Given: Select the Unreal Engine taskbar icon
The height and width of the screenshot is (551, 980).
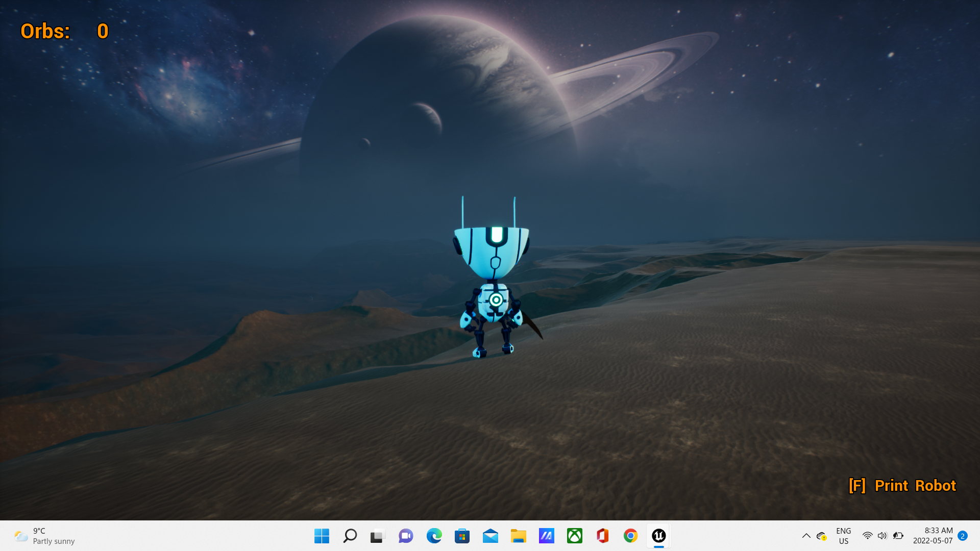Looking at the screenshot, I should pos(658,536).
